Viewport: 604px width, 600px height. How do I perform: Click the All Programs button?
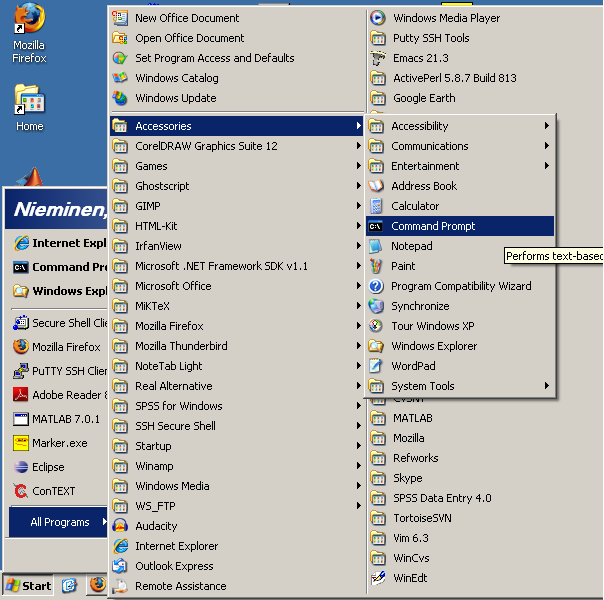[x=59, y=522]
